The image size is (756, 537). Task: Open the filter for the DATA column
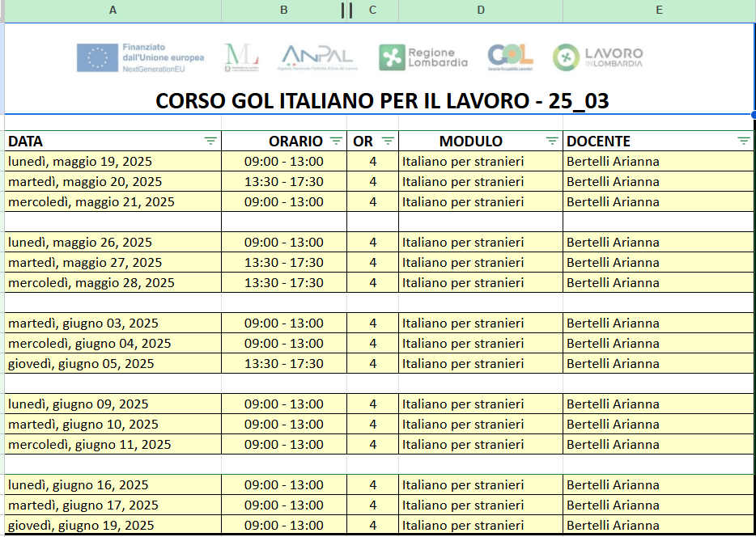[210, 141]
